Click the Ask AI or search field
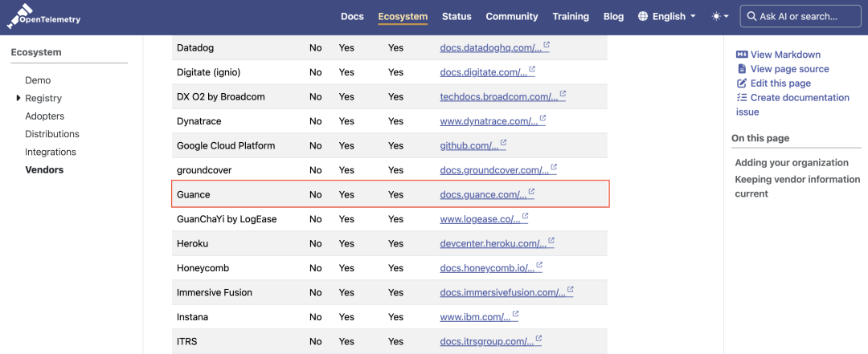The image size is (868, 354). pos(800,17)
